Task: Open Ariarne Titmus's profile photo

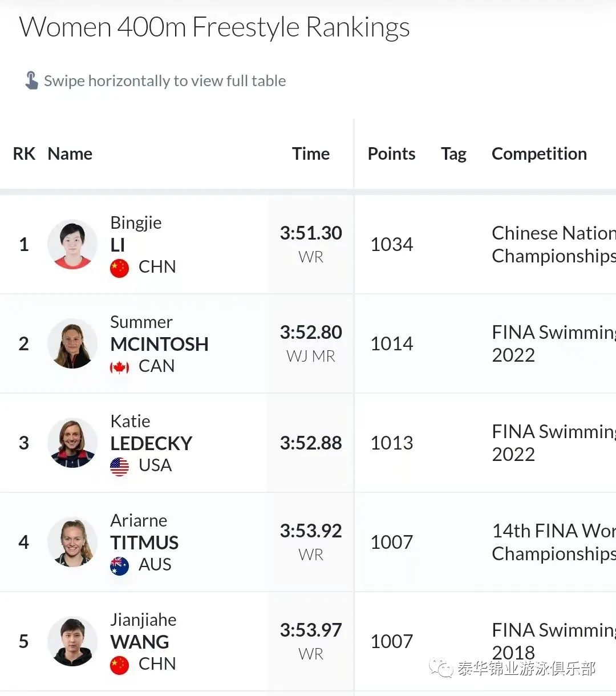Action: click(72, 542)
